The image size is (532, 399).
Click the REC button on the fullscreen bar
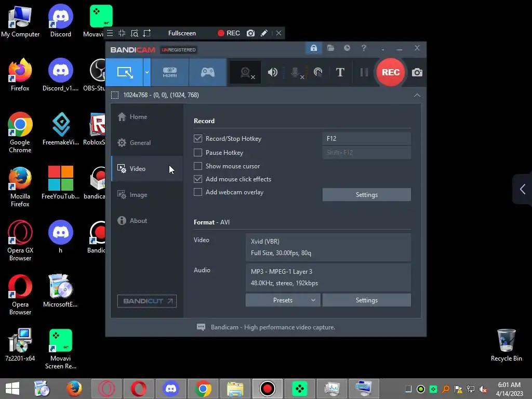(229, 33)
